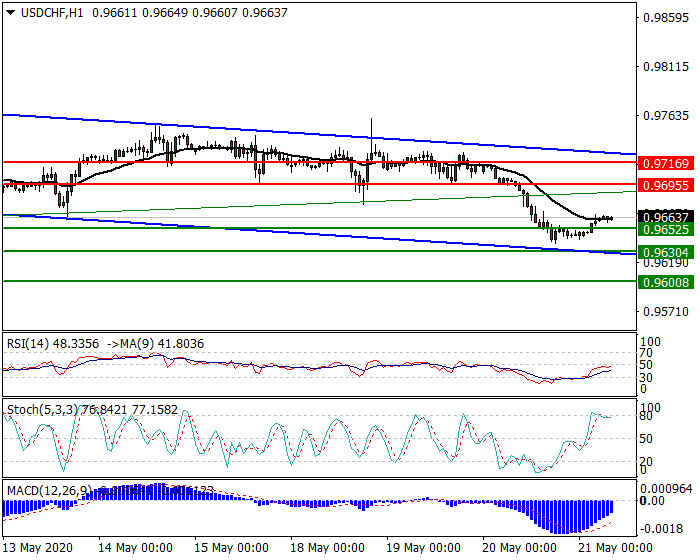Click the 21 May 00:00 date label
The height and width of the screenshot is (560, 700).
(615, 548)
